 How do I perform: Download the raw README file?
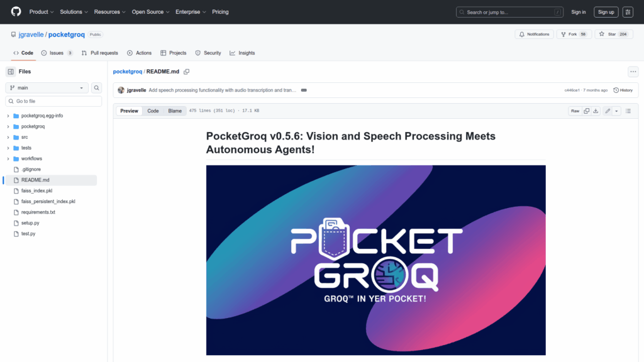coord(596,111)
